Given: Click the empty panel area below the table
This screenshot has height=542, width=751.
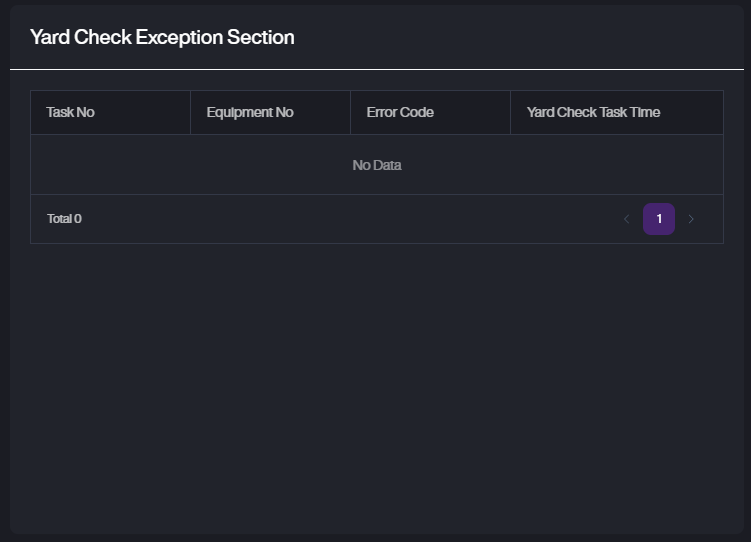Looking at the screenshot, I should click(377, 390).
